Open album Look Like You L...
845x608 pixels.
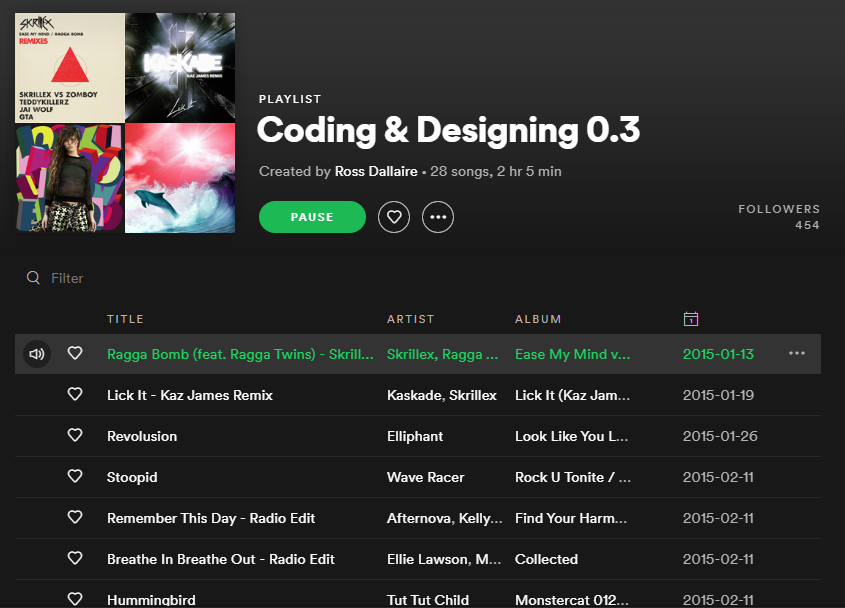coord(571,436)
